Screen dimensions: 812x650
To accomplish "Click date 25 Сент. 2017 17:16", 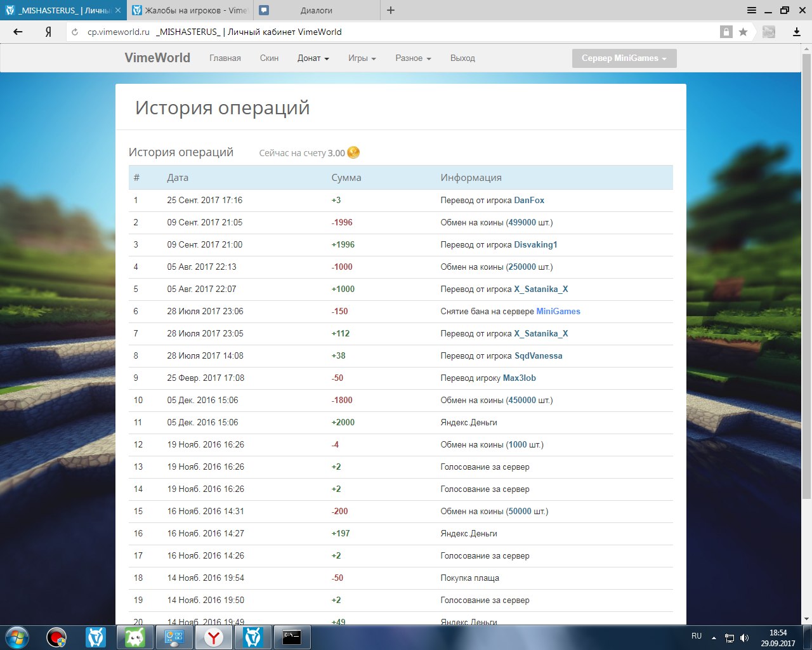I will point(205,200).
